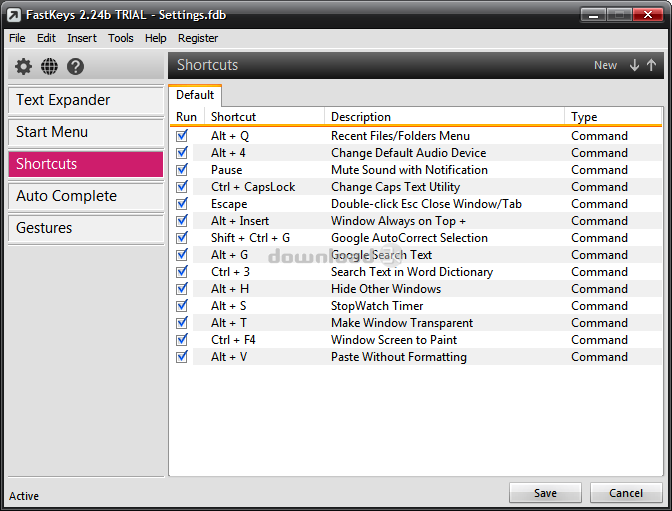672x511 pixels.
Task: Click the 'Alt + Q' shortcut cell
Action: (230, 136)
